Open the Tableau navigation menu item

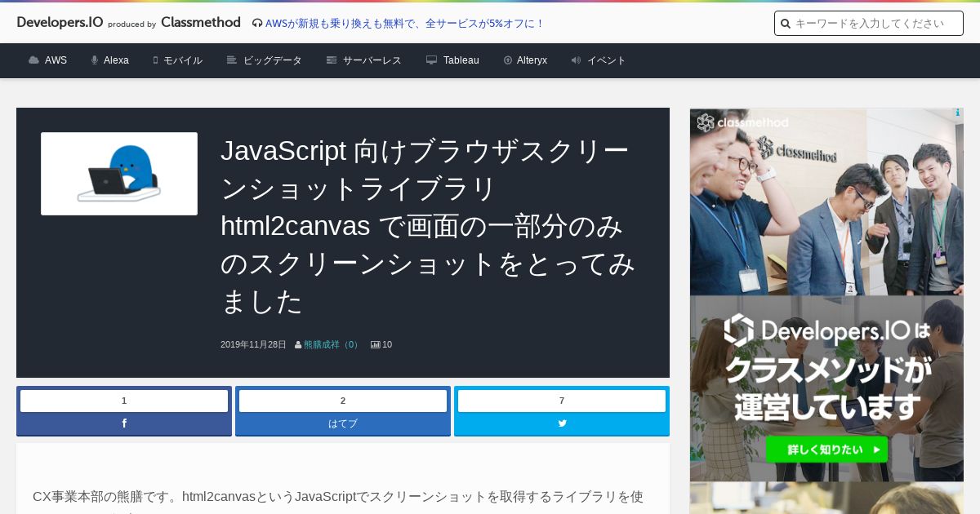point(461,60)
